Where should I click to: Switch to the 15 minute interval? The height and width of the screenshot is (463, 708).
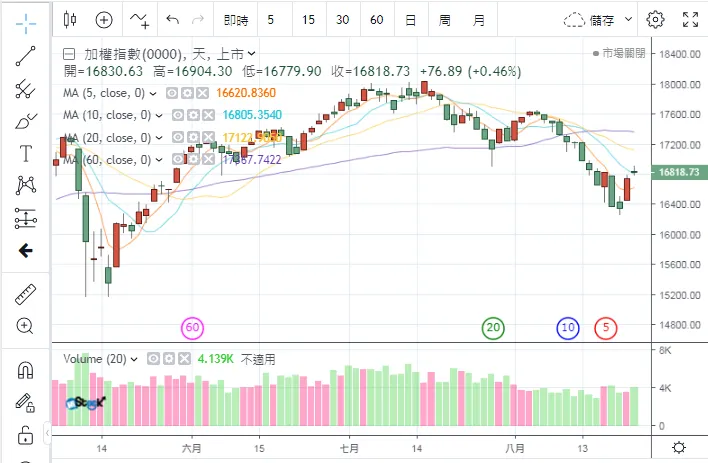(308, 20)
